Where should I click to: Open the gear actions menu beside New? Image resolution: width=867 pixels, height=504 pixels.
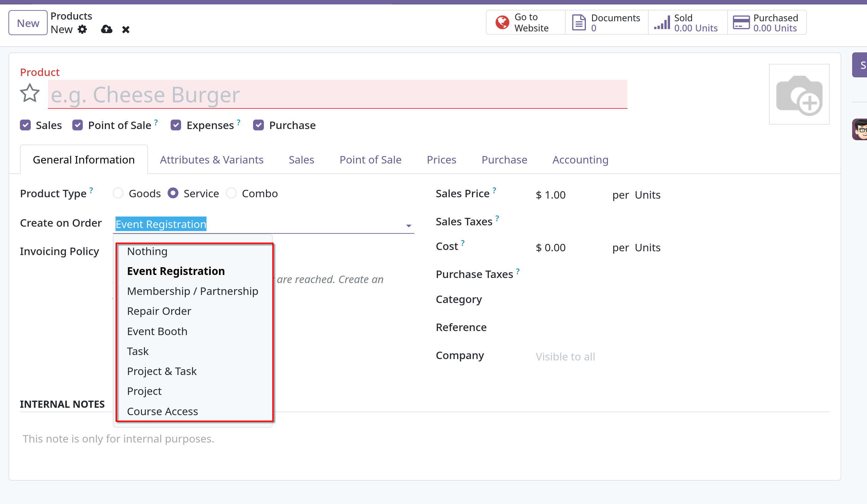pyautogui.click(x=82, y=30)
